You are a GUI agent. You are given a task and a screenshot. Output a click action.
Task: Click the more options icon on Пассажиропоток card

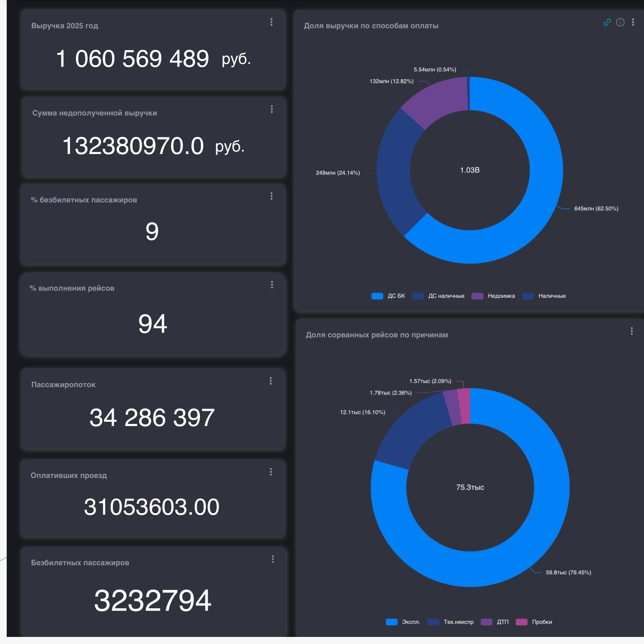pyautogui.click(x=271, y=381)
